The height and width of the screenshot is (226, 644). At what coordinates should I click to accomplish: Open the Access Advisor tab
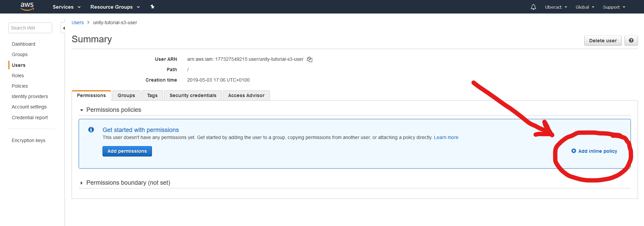(246, 95)
